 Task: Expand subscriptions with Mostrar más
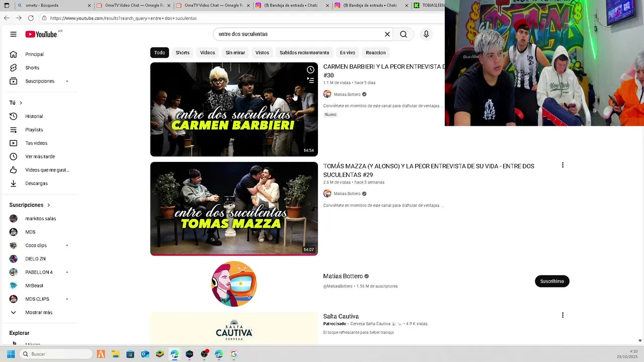pyautogui.click(x=39, y=312)
